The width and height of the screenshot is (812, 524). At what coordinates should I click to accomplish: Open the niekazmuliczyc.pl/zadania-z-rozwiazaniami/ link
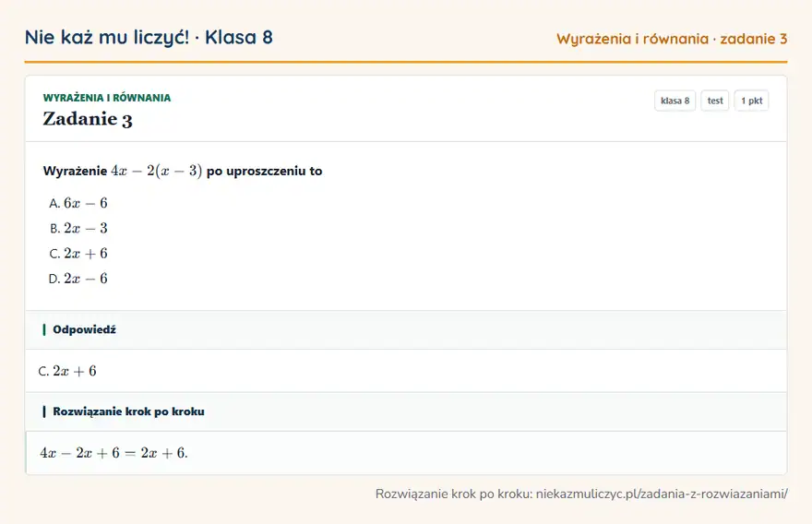[x=662, y=494]
